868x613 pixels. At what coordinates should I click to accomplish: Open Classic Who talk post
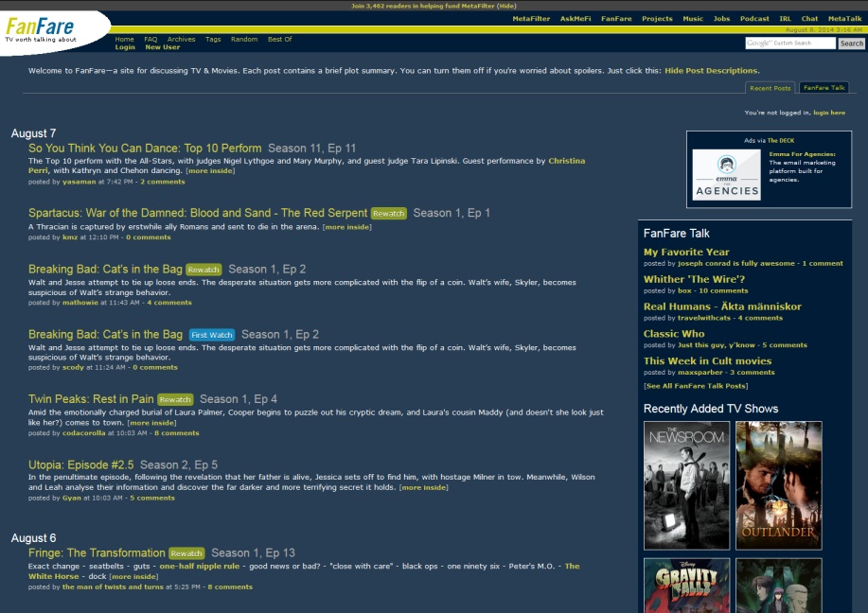pyautogui.click(x=674, y=334)
